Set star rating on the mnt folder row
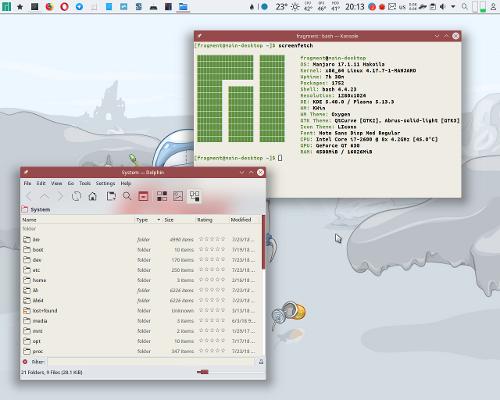 (212, 331)
